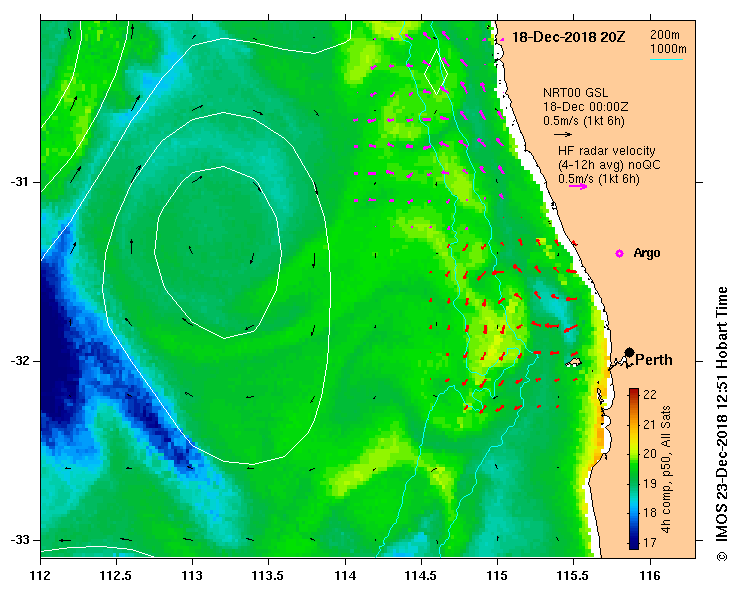Click the longitude tick label 112.5
The width and height of the screenshot is (739, 592).
coord(116,576)
